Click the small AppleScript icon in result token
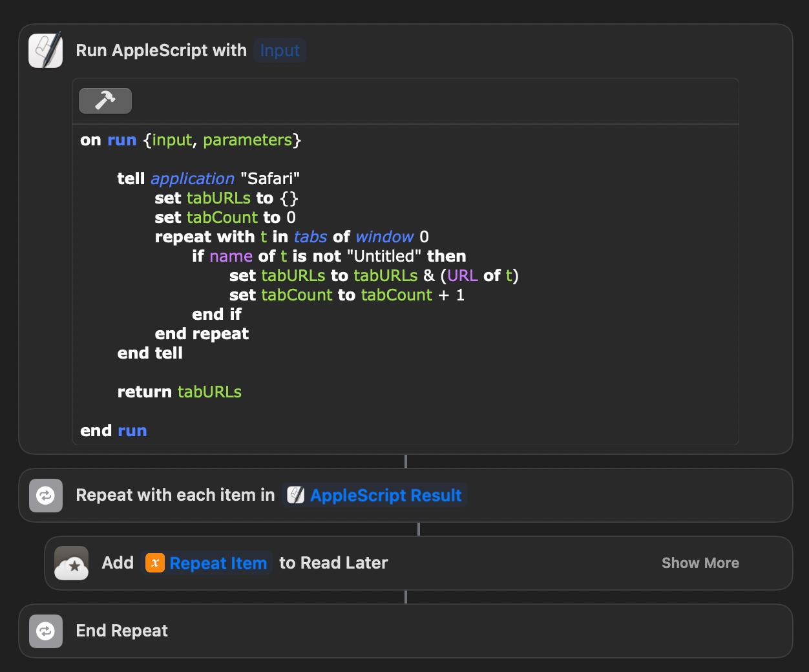 [296, 496]
